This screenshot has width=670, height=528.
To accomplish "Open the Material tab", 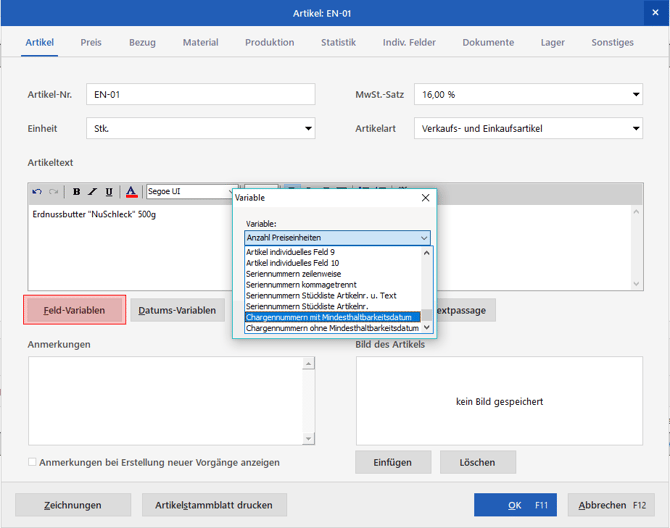I will (x=200, y=42).
